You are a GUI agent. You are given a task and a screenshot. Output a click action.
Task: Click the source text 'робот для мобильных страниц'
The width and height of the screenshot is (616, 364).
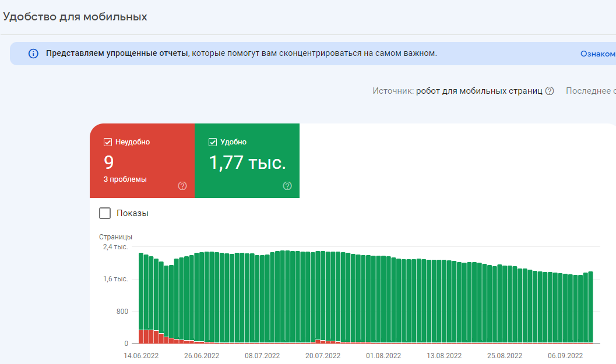(x=479, y=91)
